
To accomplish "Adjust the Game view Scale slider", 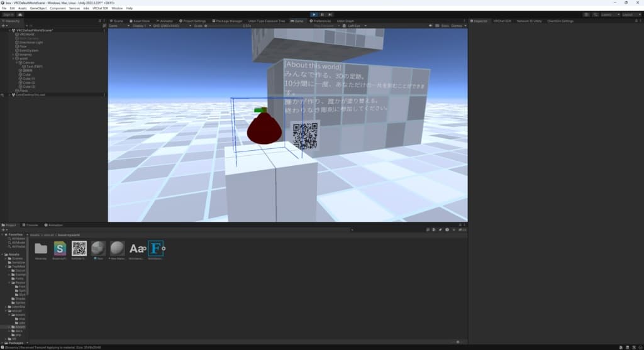I will [x=223, y=26].
